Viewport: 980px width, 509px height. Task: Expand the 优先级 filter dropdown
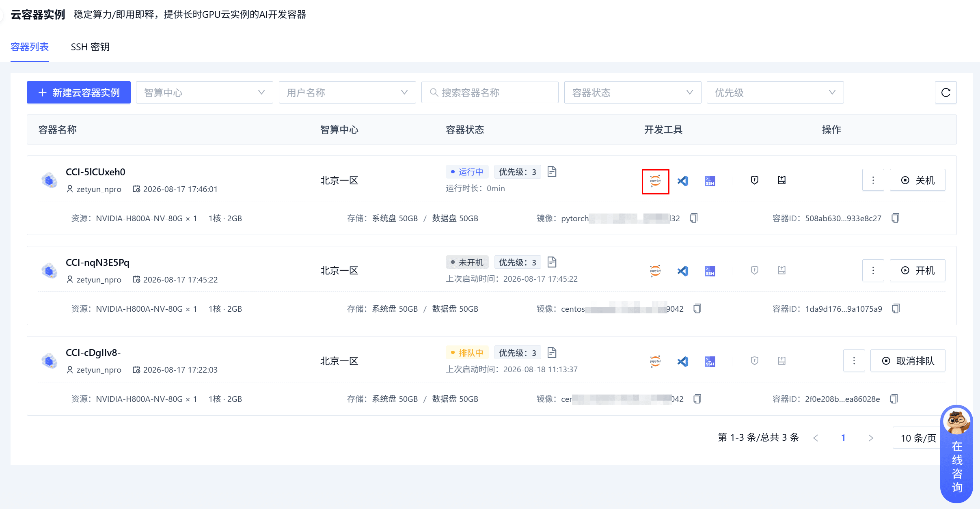pos(775,93)
